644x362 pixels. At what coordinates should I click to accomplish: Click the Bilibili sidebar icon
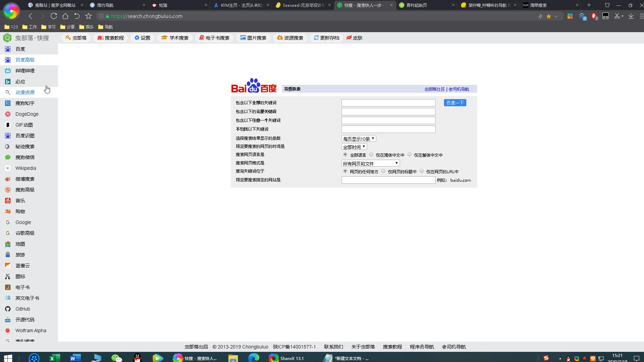pyautogui.click(x=8, y=71)
